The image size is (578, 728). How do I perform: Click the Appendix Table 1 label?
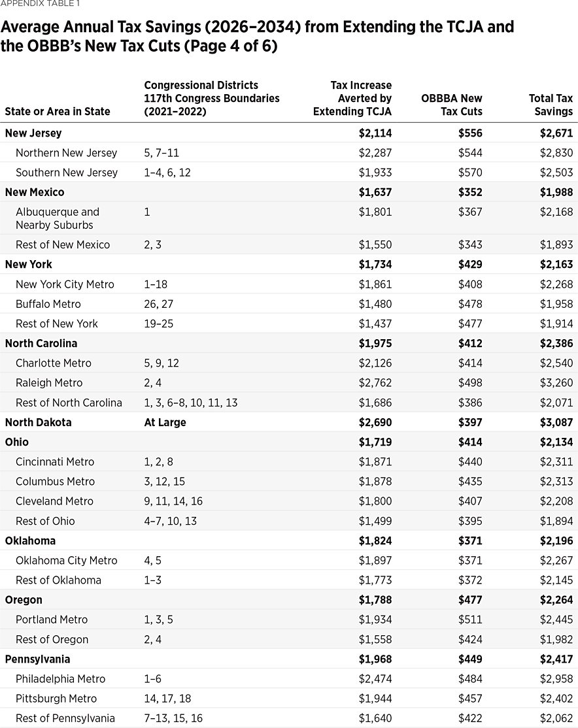tap(40, 3)
